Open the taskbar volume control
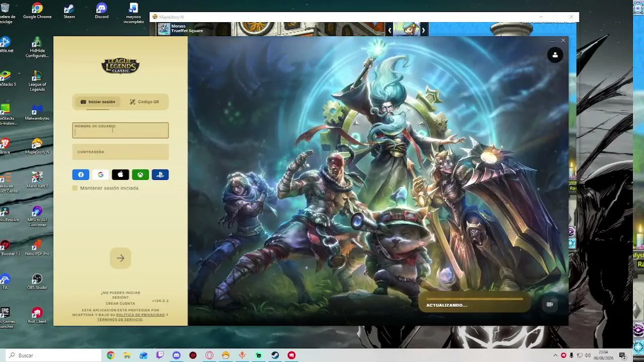The height and width of the screenshot is (362, 644). (587, 355)
